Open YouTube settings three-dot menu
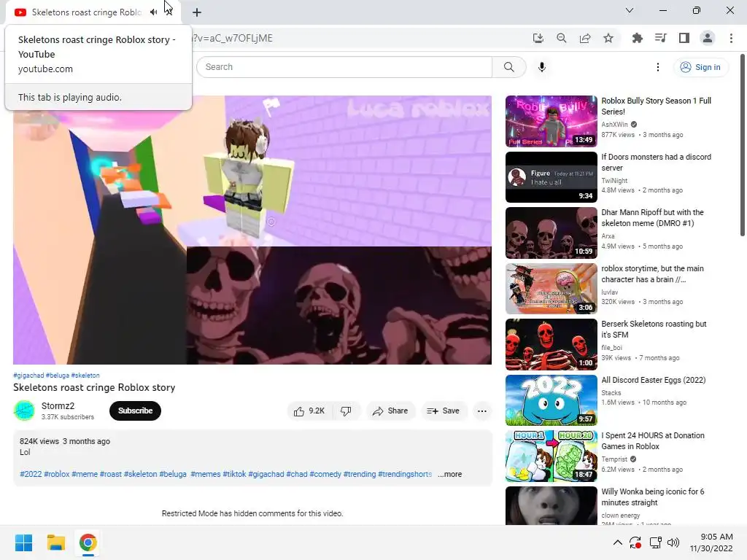Image resolution: width=747 pixels, height=560 pixels. tap(658, 67)
